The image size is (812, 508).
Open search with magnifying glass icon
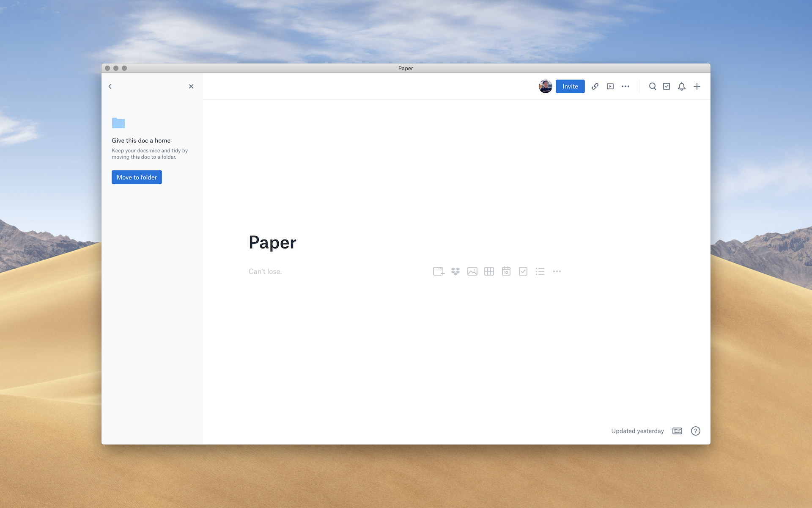[x=653, y=86]
